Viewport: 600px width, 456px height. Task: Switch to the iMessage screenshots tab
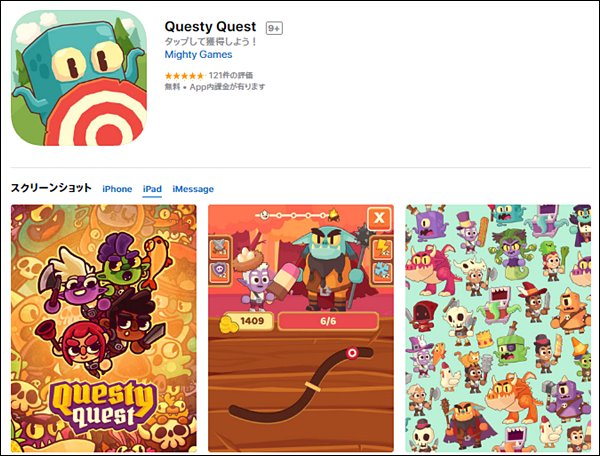tap(193, 189)
